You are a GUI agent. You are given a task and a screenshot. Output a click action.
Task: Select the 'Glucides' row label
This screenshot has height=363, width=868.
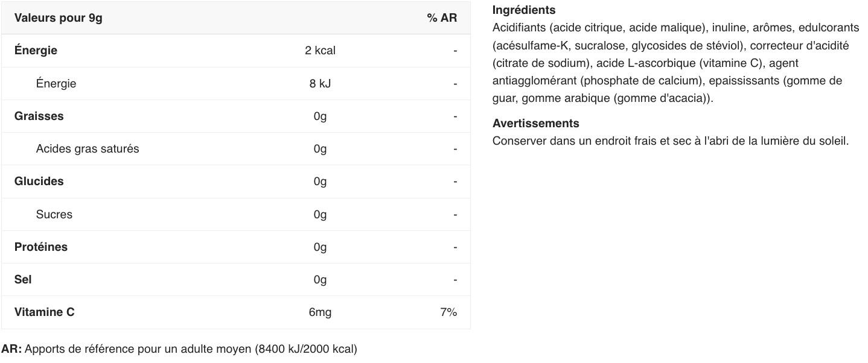point(39,181)
